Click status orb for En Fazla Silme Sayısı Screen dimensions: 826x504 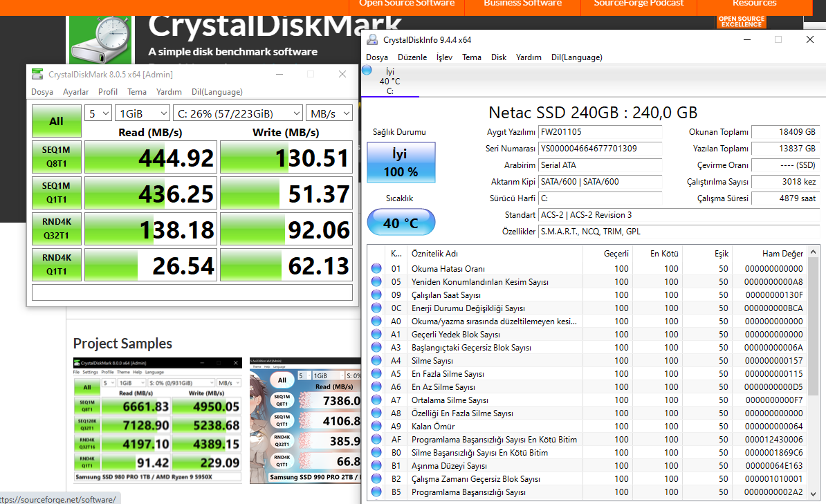click(x=376, y=374)
